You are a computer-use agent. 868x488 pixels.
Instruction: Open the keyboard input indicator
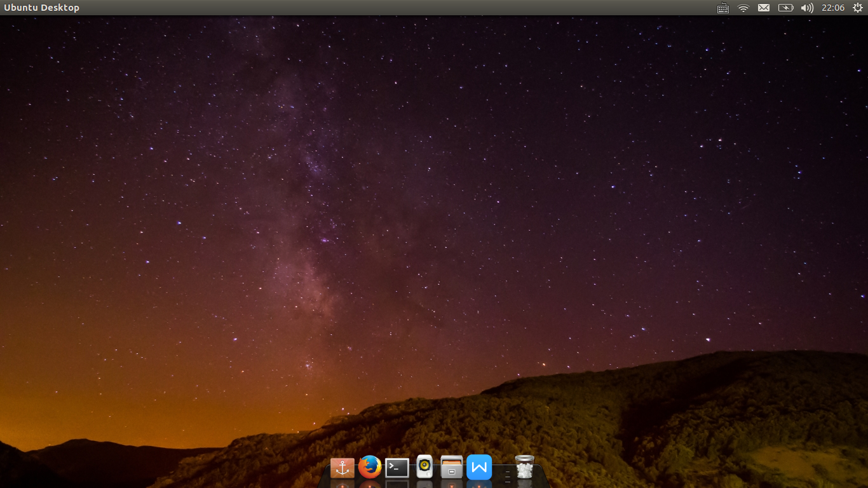click(723, 8)
